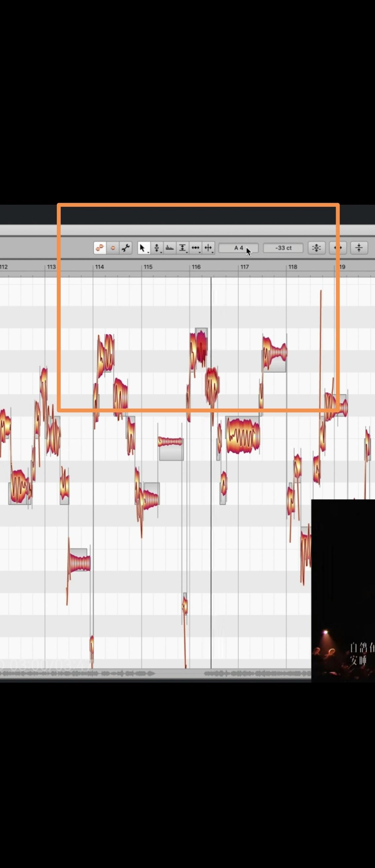Image resolution: width=375 pixels, height=868 pixels.
Task: Click bar 115 on the ruler
Action: click(148, 267)
